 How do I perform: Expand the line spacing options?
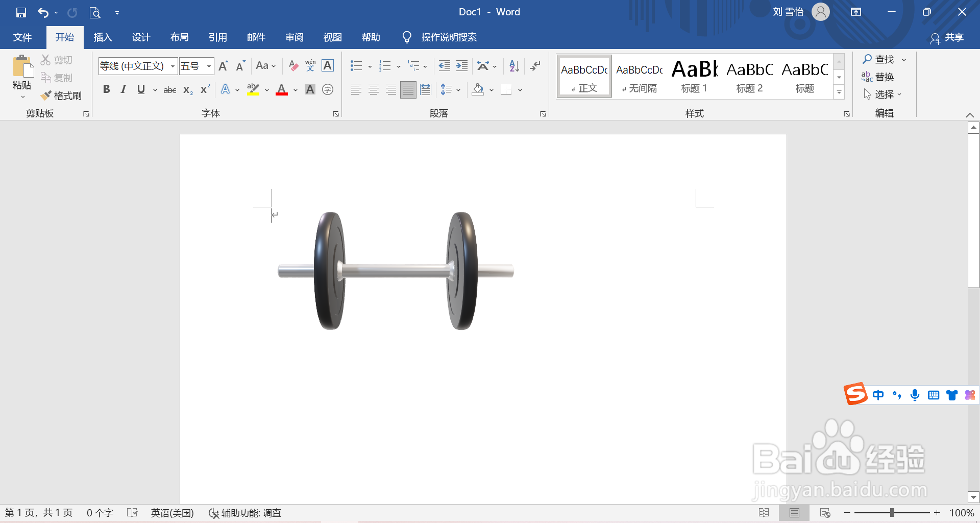coord(458,89)
